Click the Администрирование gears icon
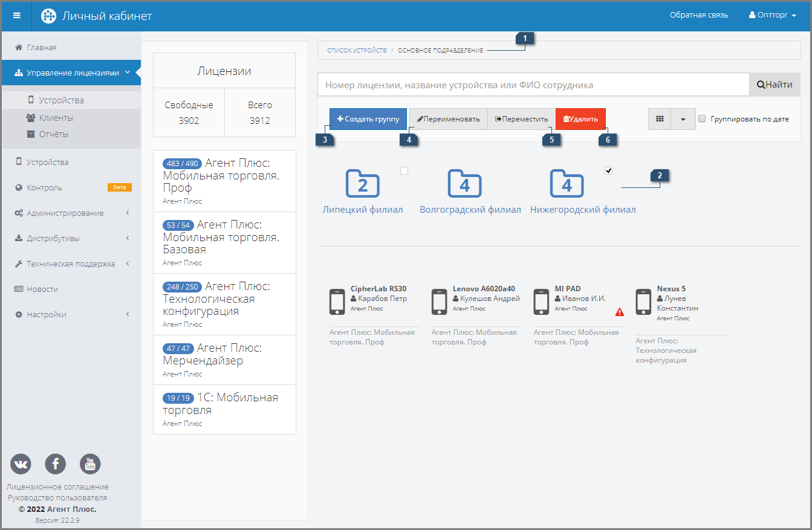 [19, 213]
